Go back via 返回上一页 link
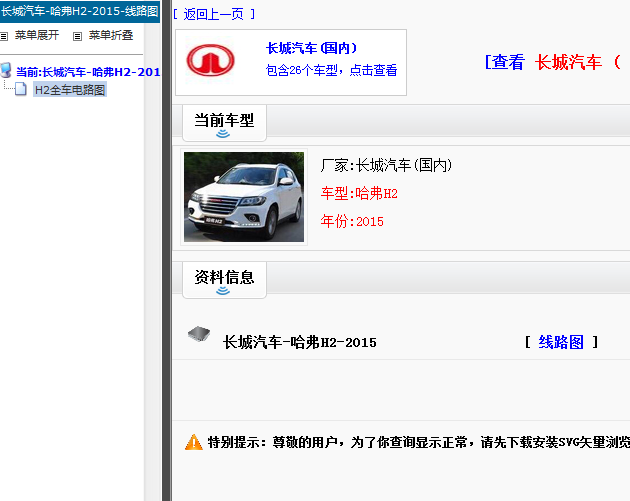Viewport: 630px width, 501px height. point(214,14)
